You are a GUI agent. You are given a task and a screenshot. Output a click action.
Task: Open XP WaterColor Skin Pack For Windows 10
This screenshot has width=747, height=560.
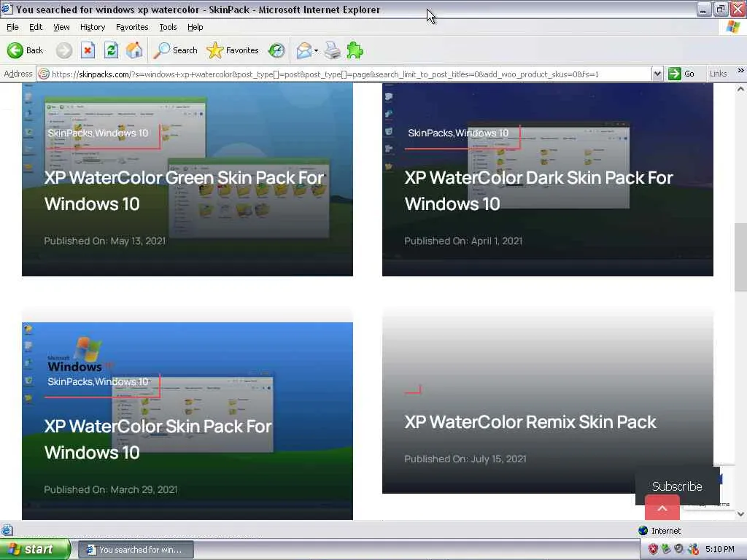tap(158, 439)
